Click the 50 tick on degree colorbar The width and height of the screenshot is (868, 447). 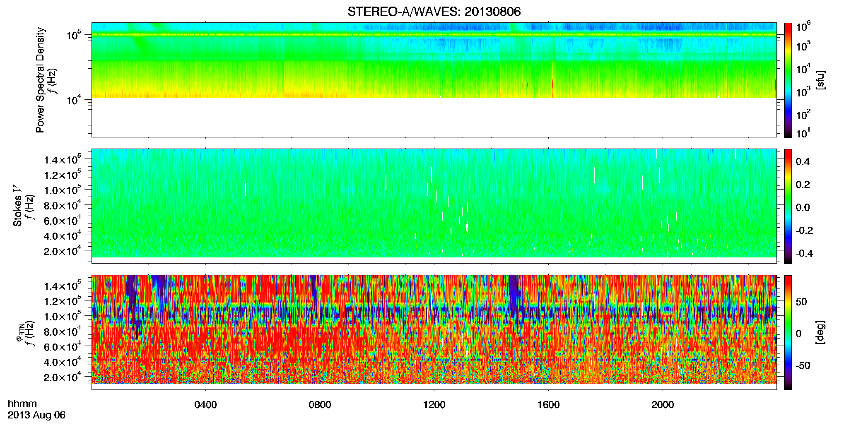(801, 302)
